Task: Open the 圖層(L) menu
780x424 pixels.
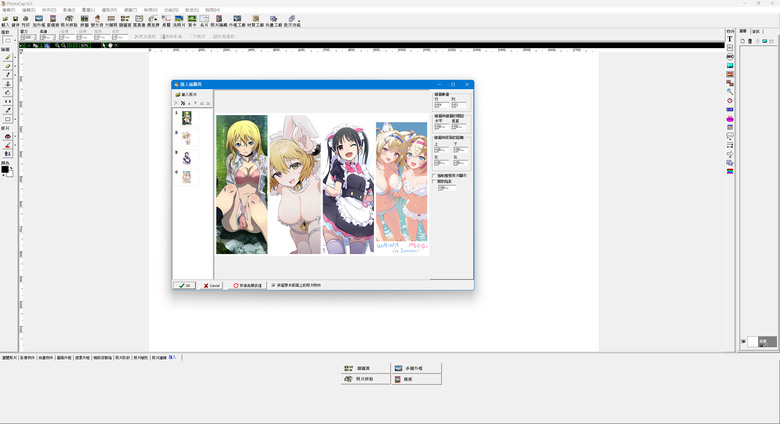Action: 88,10
